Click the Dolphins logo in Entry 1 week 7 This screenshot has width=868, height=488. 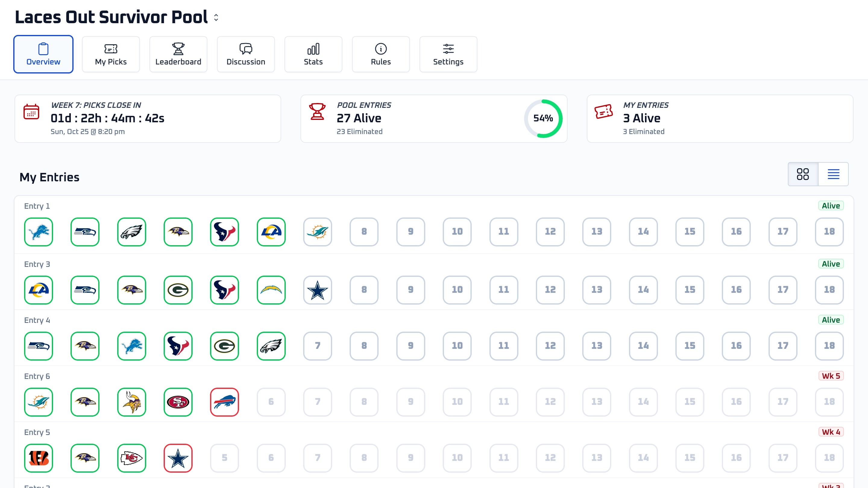317,232
